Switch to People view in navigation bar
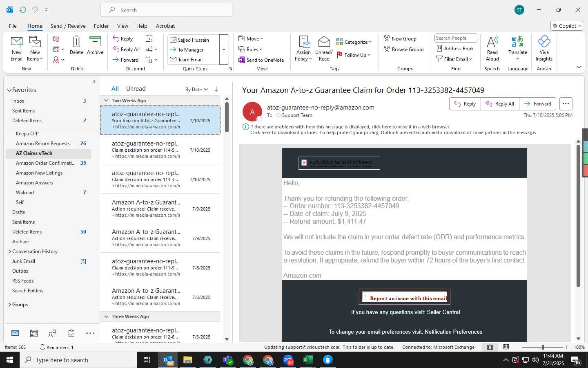The height and width of the screenshot is (368, 588). 52,333
